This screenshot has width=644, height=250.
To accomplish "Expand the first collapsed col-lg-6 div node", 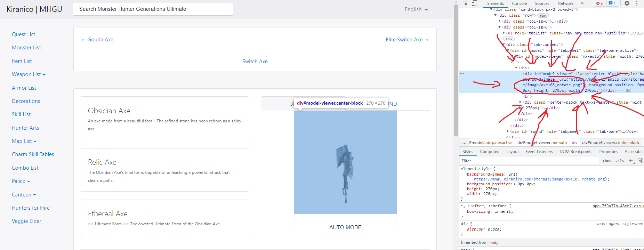I will click(x=499, y=21).
